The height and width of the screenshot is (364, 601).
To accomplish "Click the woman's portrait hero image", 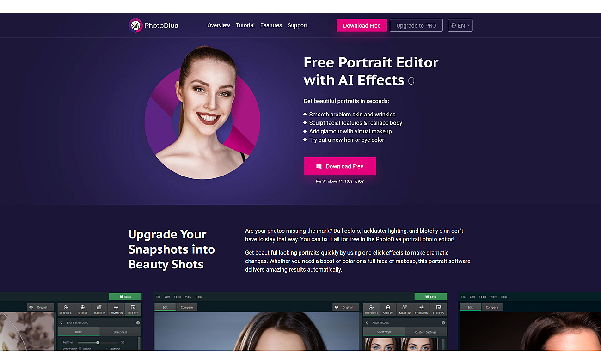I will pos(202,113).
